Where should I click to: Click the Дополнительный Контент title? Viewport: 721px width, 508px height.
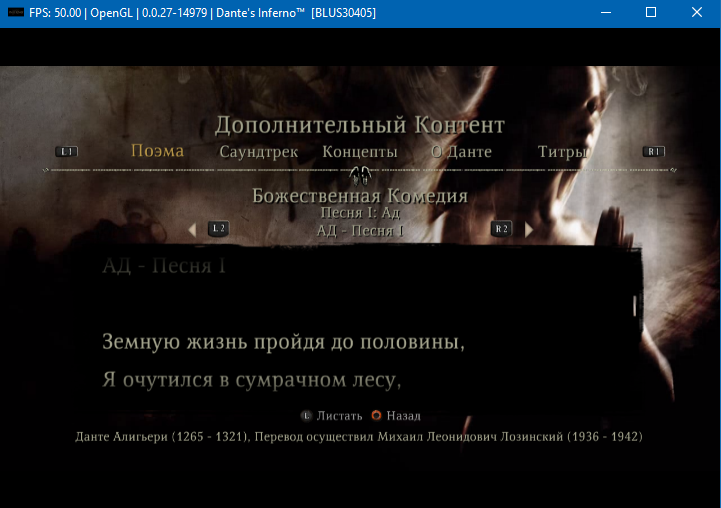tap(360, 125)
